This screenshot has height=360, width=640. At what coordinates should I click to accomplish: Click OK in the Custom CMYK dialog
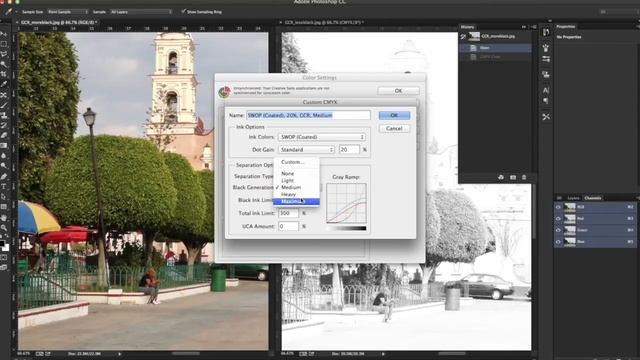(394, 116)
